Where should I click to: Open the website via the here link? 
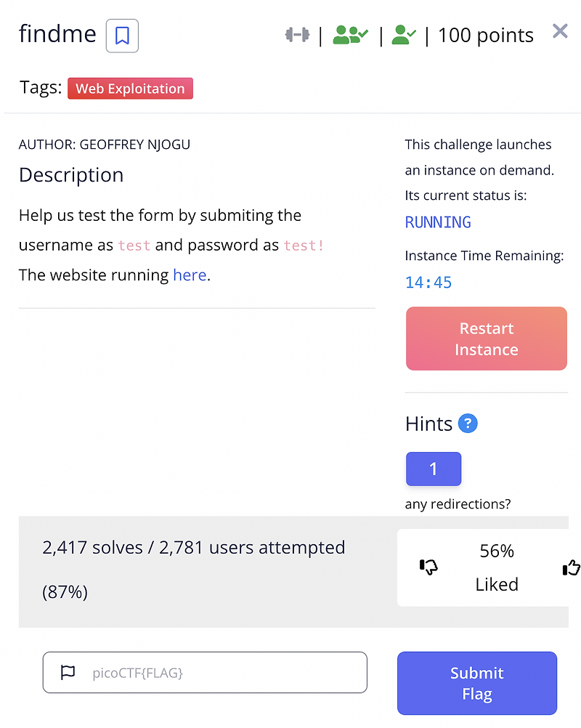[x=190, y=275]
